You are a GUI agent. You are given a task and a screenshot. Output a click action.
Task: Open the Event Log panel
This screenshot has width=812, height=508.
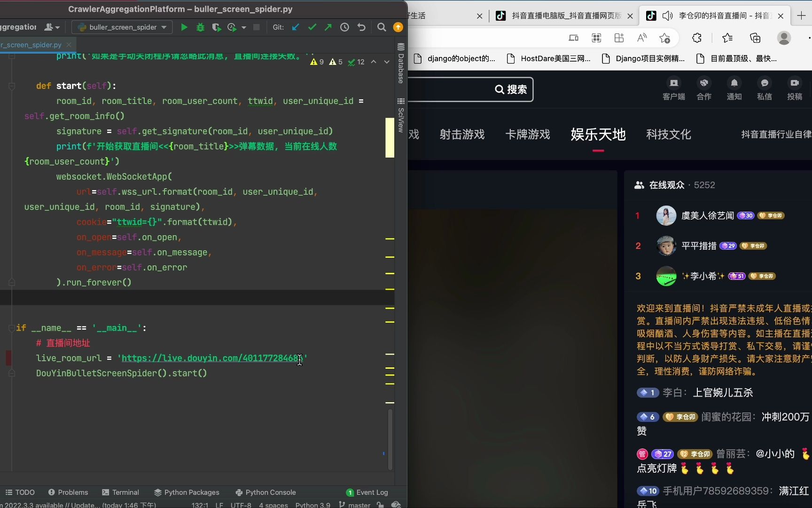(x=367, y=492)
